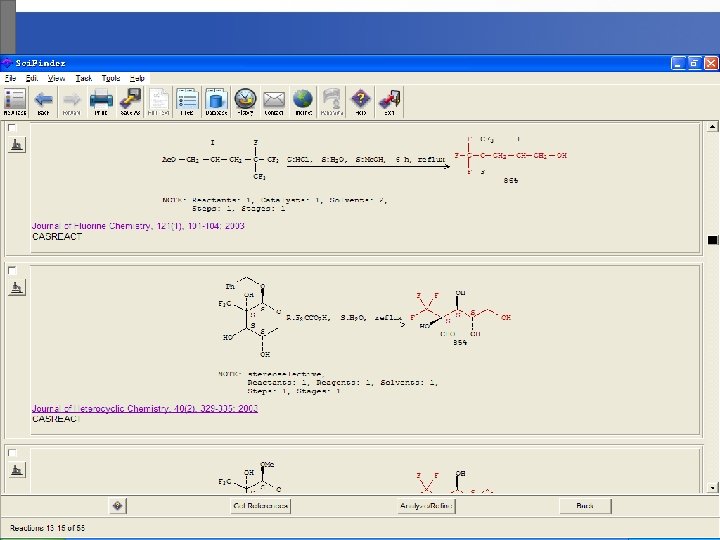Screen dimensions: 720x540
Task: Restore down the SciFinder window
Action: coord(694,63)
